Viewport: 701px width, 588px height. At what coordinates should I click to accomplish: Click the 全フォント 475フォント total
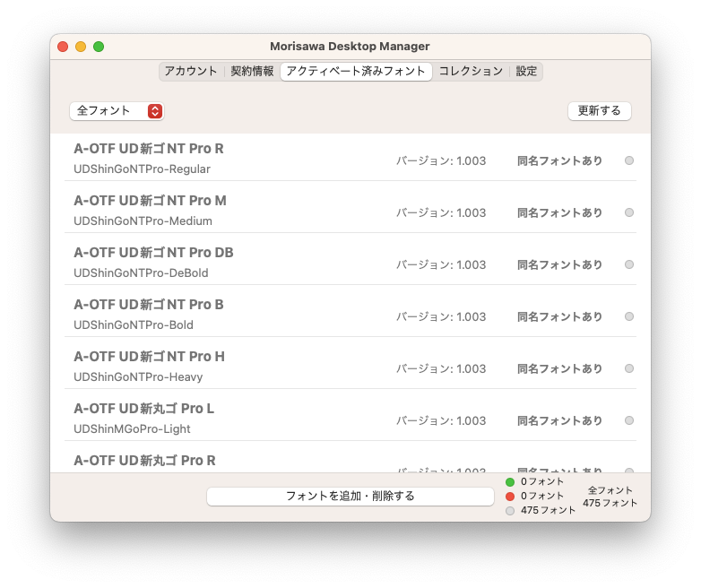coord(610,497)
